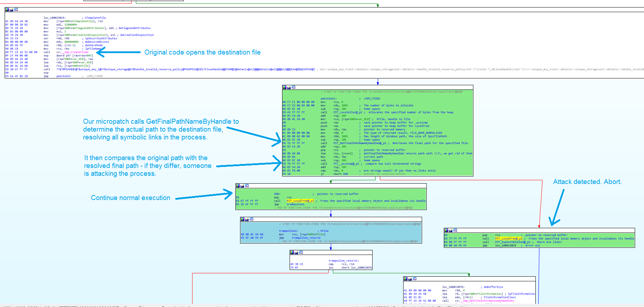
Task: Click group-nodes icon on PIT_ExploitBlocked node
Action: tap(455, 230)
